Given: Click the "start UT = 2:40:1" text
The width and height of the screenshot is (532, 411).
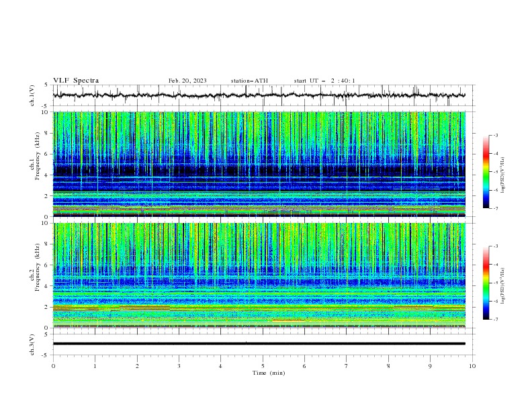Looking at the screenshot, I should coord(324,81).
